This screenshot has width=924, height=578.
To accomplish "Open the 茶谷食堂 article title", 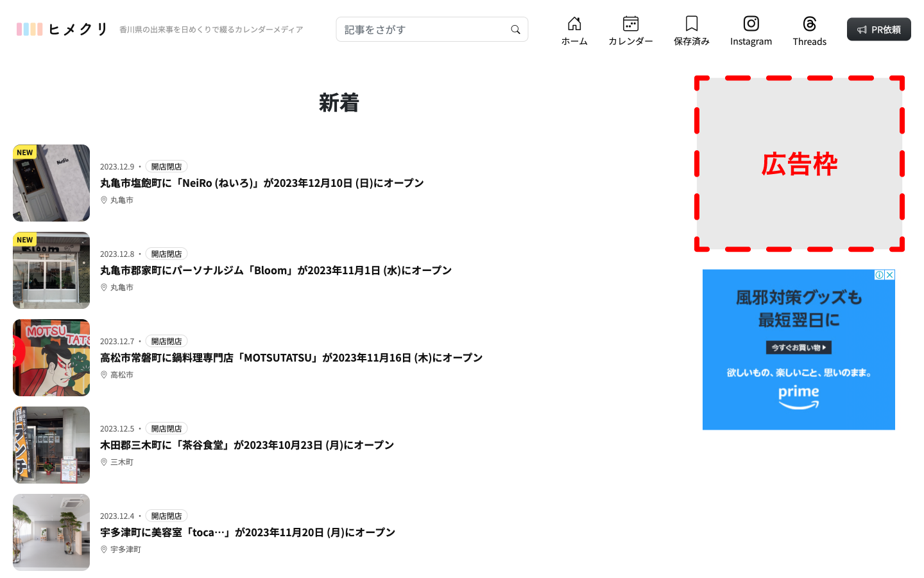I will [x=247, y=445].
